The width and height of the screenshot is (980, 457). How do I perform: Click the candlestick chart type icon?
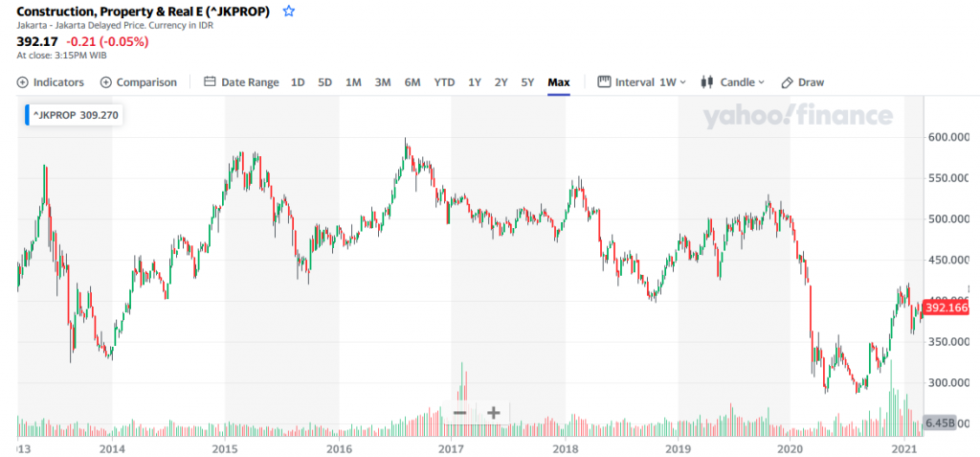click(x=708, y=82)
